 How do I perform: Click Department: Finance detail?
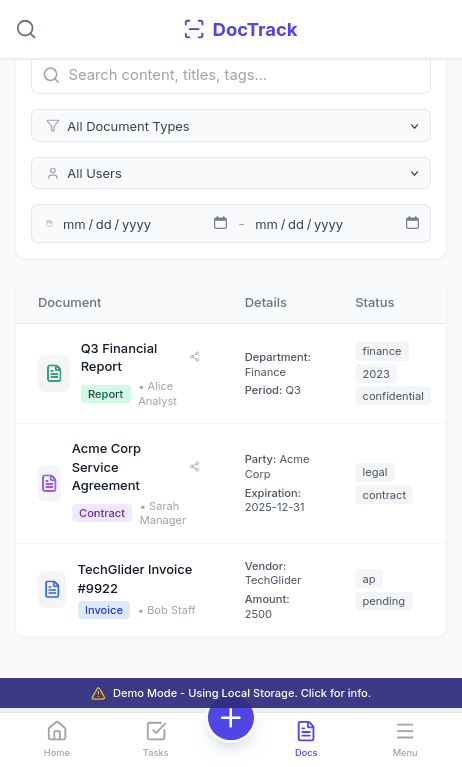tap(277, 365)
